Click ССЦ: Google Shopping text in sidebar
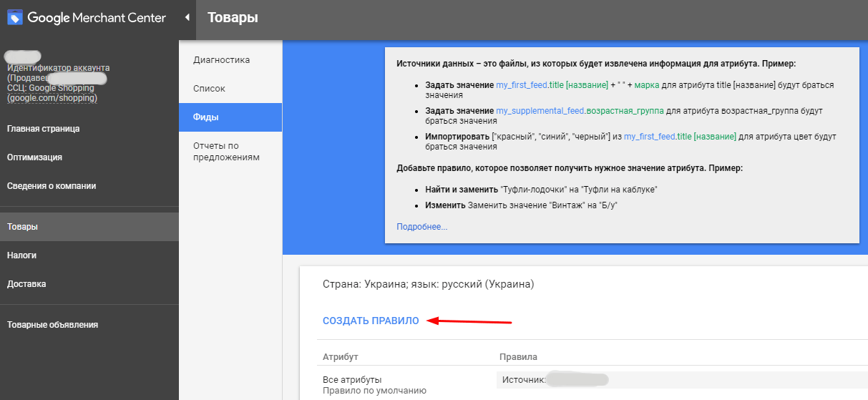868x400 pixels. click(51, 88)
